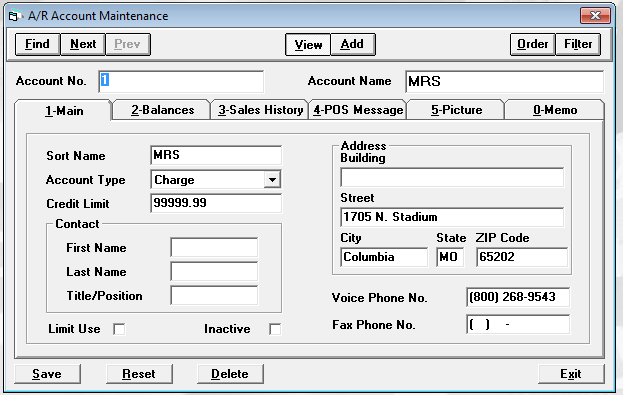Screen dimensions: 623x395
Task: Check the Inactive checkbox
Action: [275, 329]
